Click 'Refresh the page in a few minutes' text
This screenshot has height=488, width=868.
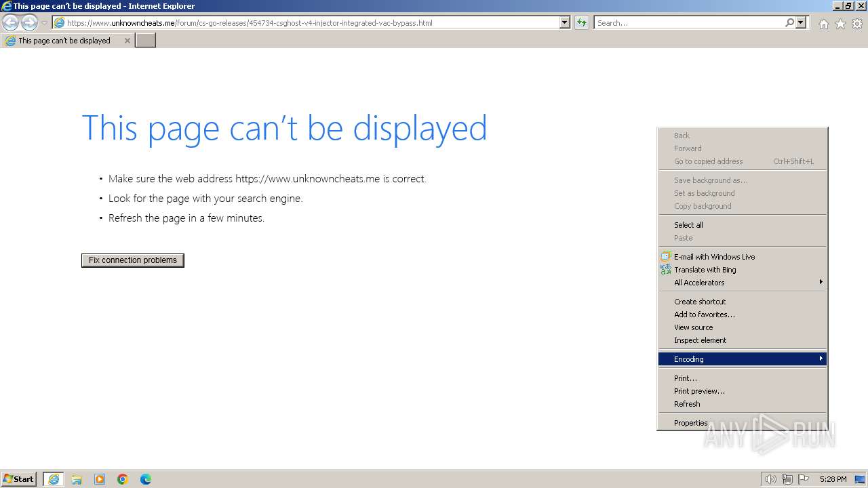point(186,218)
